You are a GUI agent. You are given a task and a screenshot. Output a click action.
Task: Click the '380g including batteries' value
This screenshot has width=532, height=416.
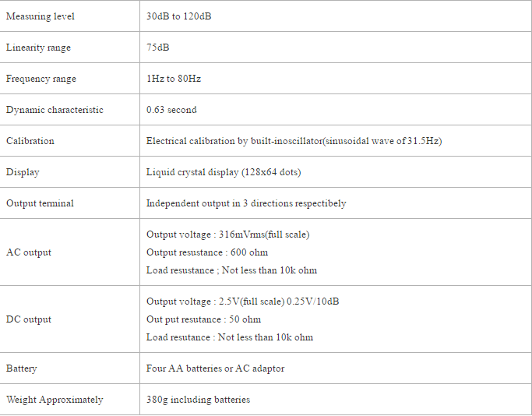click(198, 400)
